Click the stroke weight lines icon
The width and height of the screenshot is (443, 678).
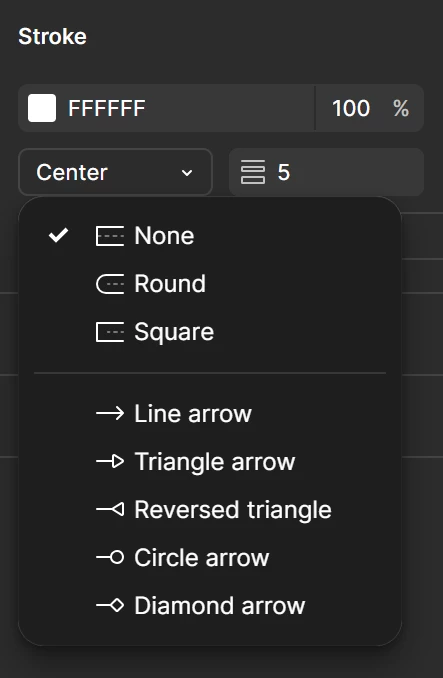click(253, 172)
